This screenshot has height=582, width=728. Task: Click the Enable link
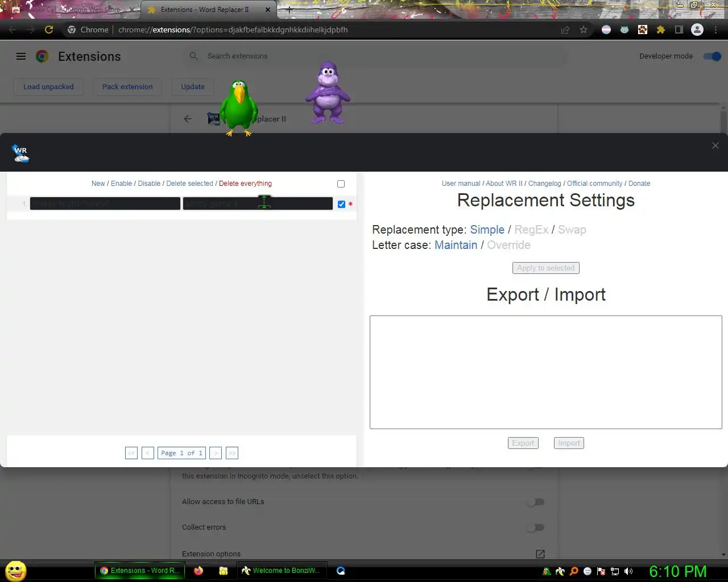coord(121,184)
